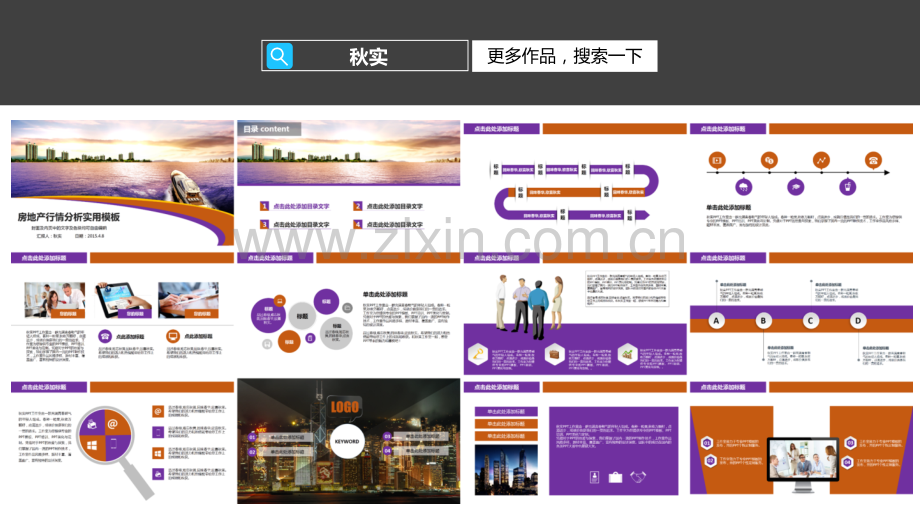Select circle marker A on the timeline
This screenshot has width=920, height=518.
tap(716, 321)
